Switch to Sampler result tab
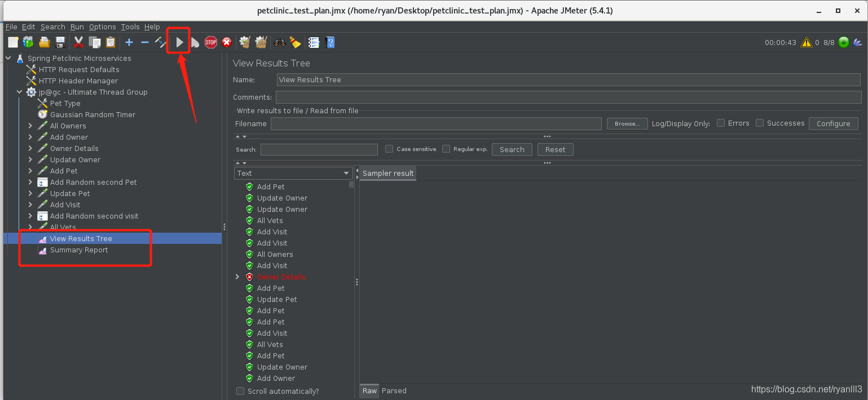868x400 pixels. [388, 173]
